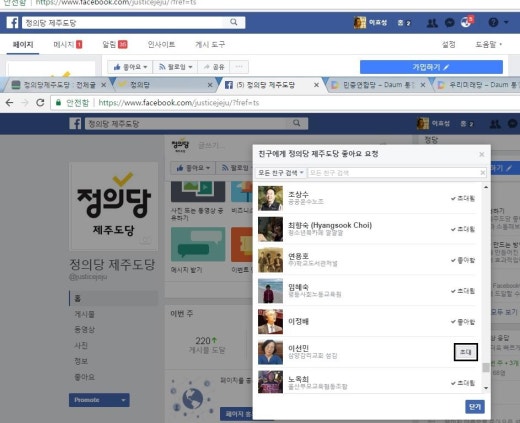Switch to the 인사이트 tab
Viewport: 520px width, 423px height.
(x=161, y=44)
